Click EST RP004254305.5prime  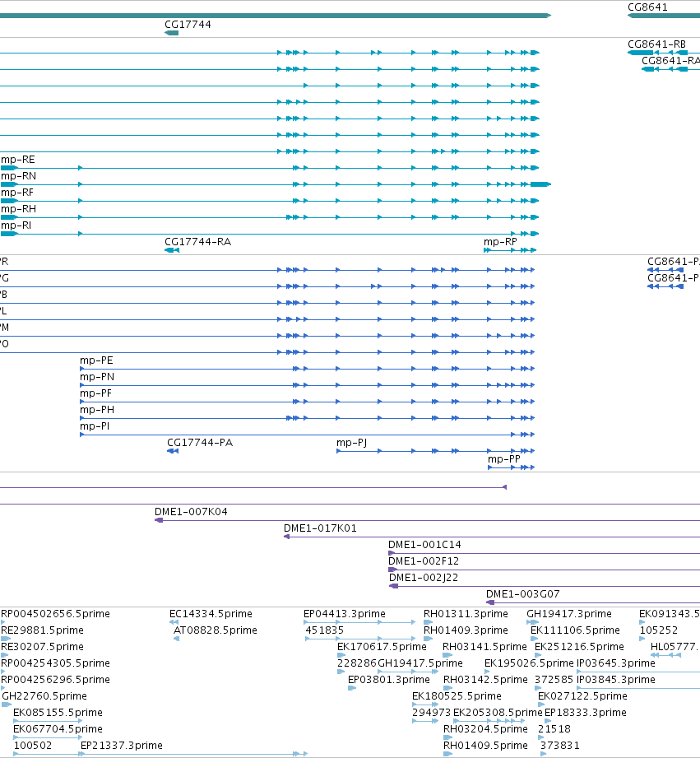56,663
